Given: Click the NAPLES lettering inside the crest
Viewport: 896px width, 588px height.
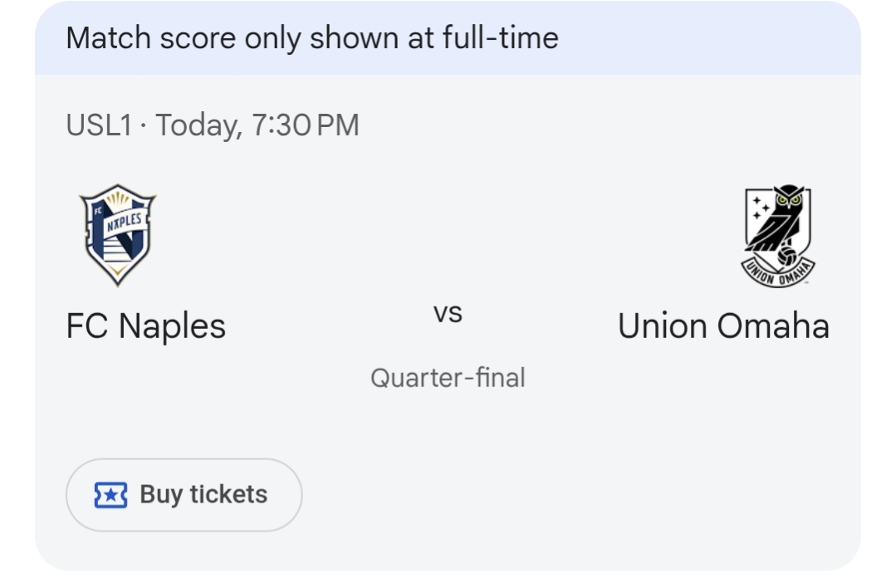Looking at the screenshot, I should (x=125, y=223).
